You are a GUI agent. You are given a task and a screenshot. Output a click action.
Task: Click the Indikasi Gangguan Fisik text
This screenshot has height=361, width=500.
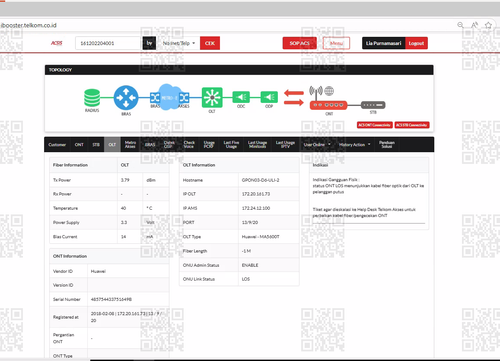[x=335, y=180]
